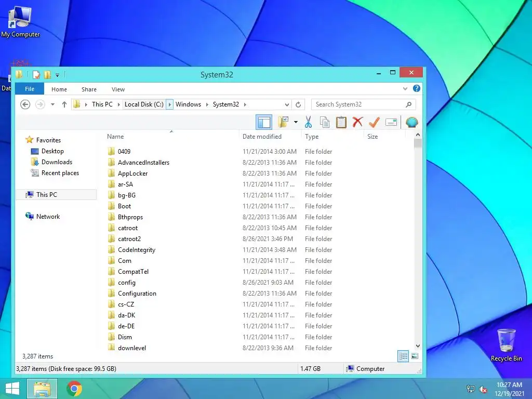
Task: Toggle the navigation pane layout button
Action: (x=263, y=122)
